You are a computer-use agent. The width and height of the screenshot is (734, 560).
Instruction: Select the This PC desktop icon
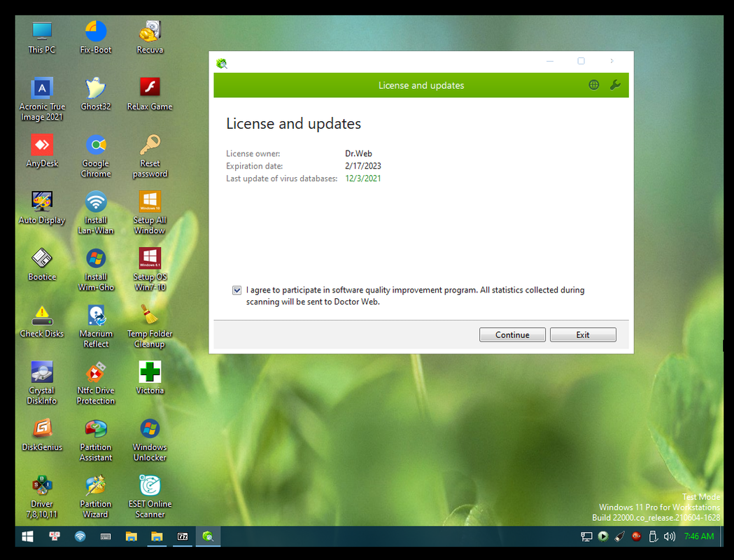pyautogui.click(x=42, y=37)
